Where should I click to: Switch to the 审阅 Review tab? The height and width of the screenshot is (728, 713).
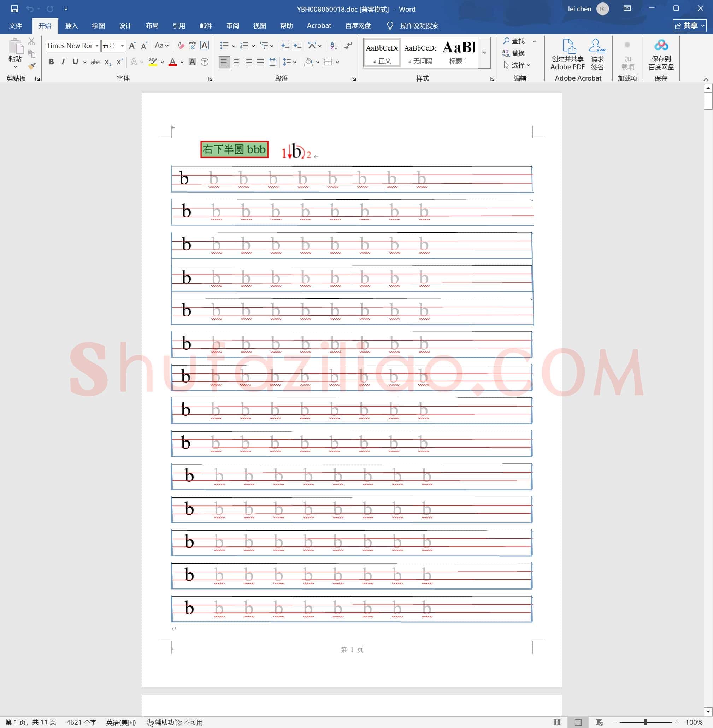coord(232,26)
